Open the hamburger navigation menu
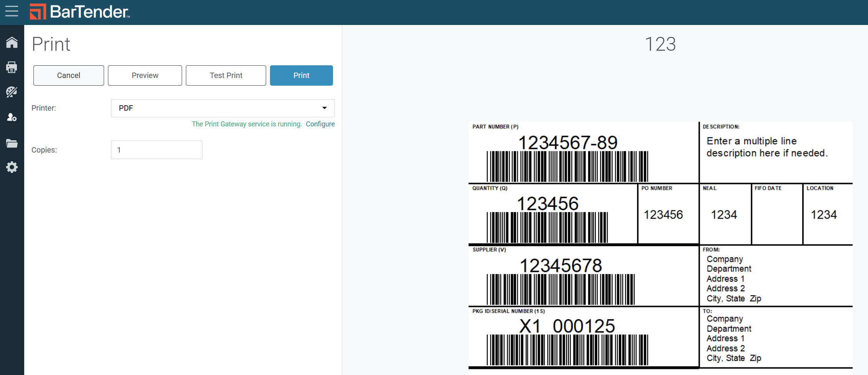This screenshot has width=868, height=375. [12, 11]
